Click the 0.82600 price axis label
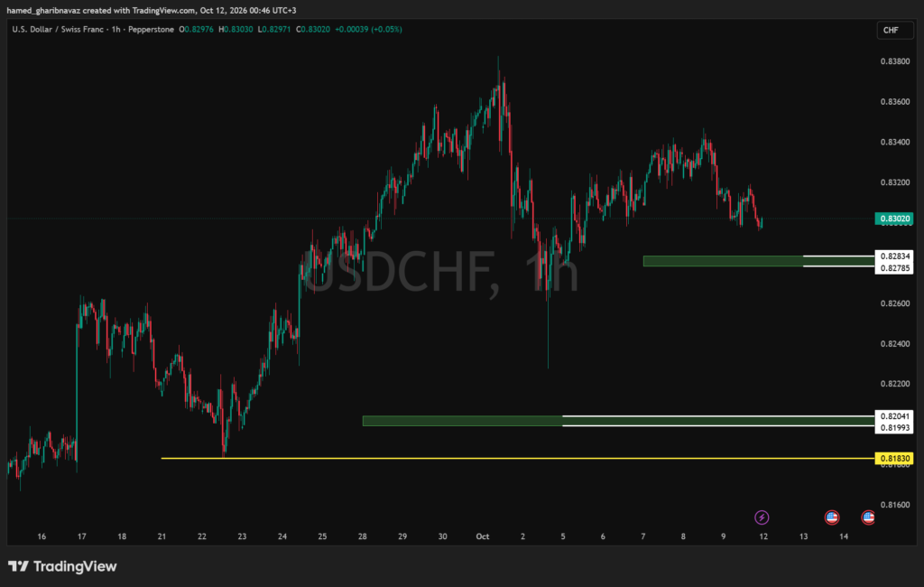924x587 pixels. click(894, 303)
